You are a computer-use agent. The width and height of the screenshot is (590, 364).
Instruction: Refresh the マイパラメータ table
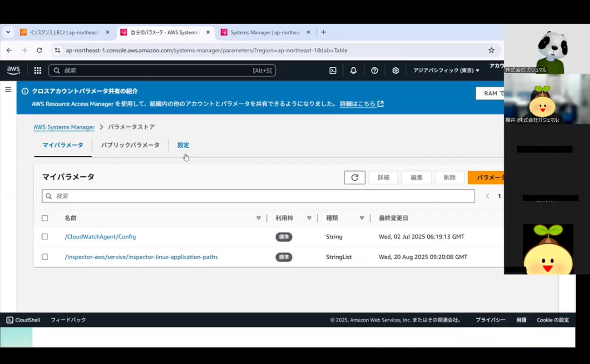pos(354,177)
